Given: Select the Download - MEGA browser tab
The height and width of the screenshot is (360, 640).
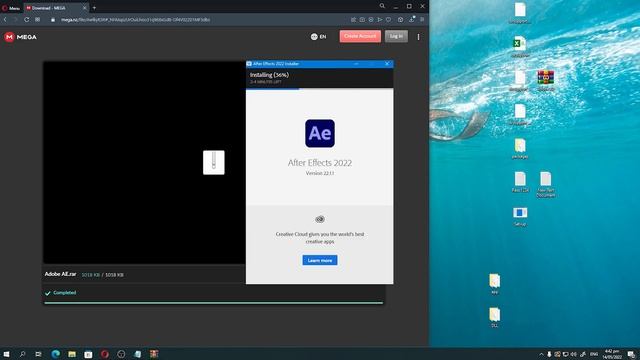Looking at the screenshot, I should point(55,8).
